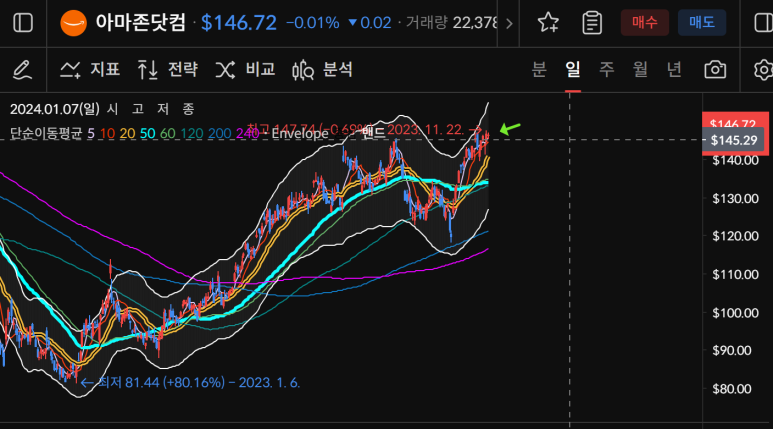
Task: Click the 아마존닷컴 stock name
Action: pyautogui.click(x=141, y=23)
